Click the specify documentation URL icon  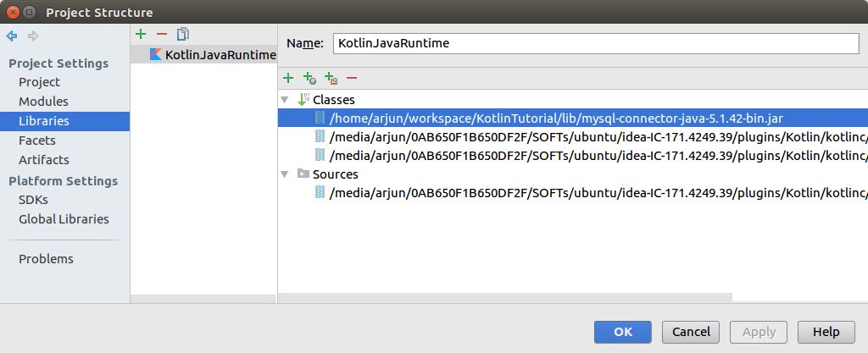309,79
